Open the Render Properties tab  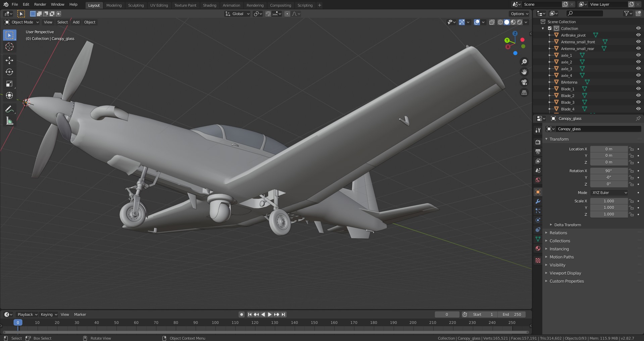tap(538, 142)
